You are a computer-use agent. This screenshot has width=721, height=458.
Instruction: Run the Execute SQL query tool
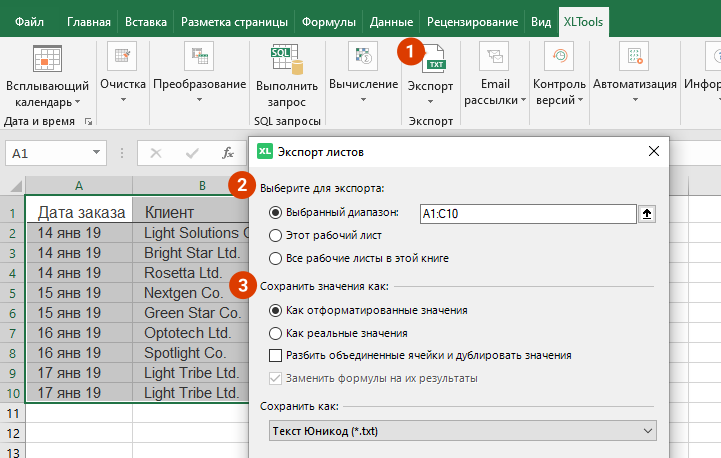click(287, 58)
